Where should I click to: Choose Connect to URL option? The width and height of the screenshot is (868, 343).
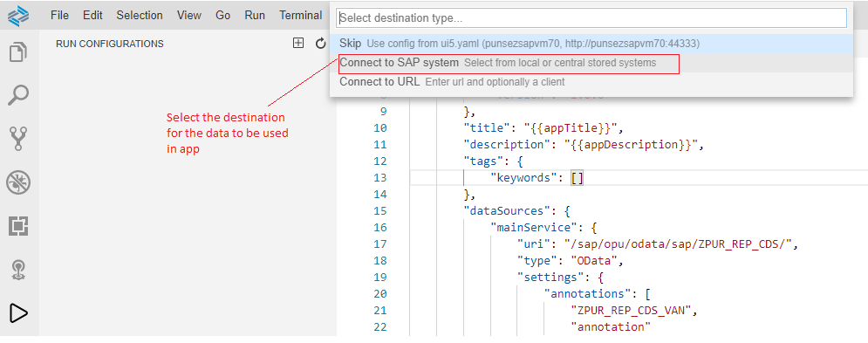[591, 82]
